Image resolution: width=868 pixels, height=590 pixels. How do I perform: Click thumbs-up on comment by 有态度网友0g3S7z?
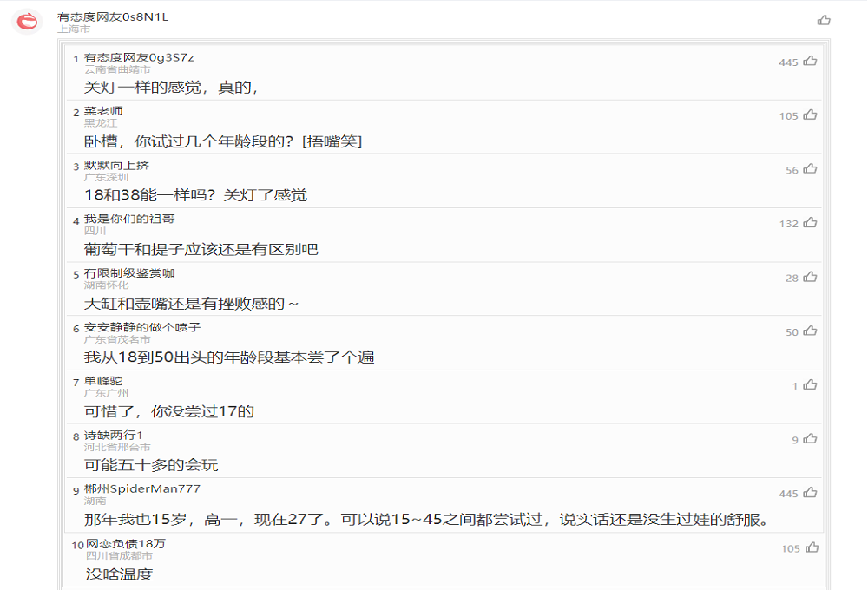(810, 61)
